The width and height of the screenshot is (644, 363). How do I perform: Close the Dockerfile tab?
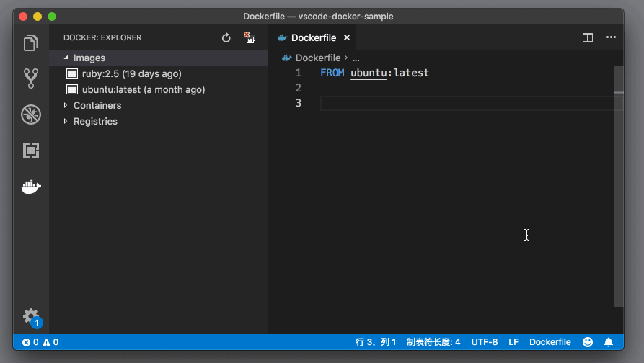click(x=347, y=38)
